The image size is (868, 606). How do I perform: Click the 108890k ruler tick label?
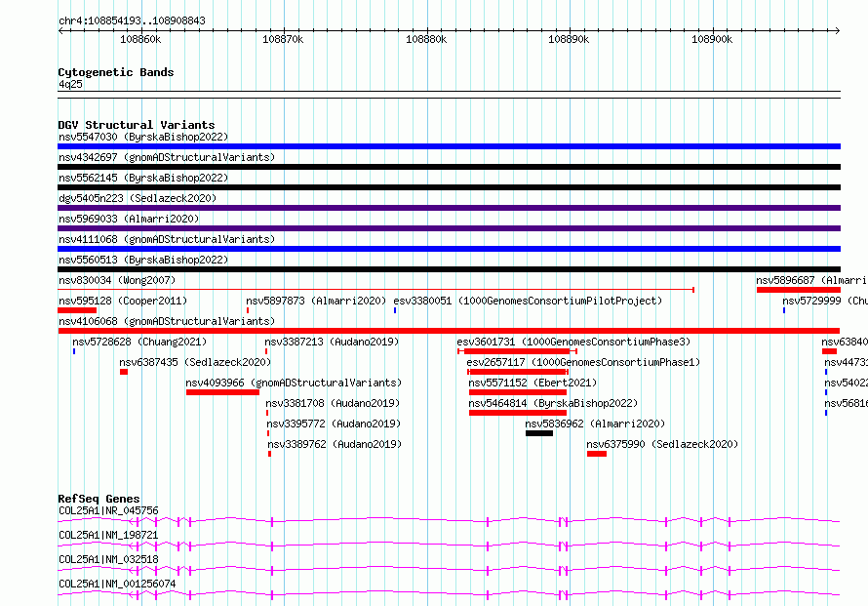[569, 40]
